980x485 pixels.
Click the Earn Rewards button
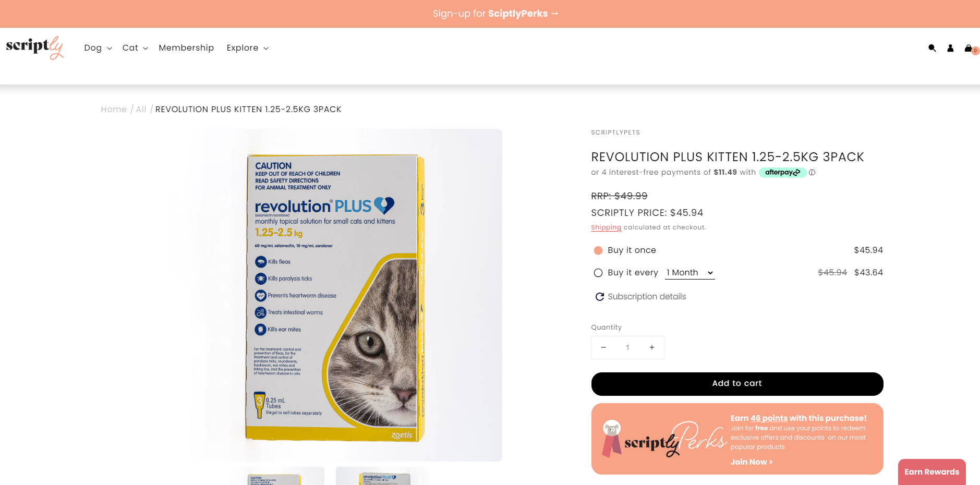(x=931, y=472)
